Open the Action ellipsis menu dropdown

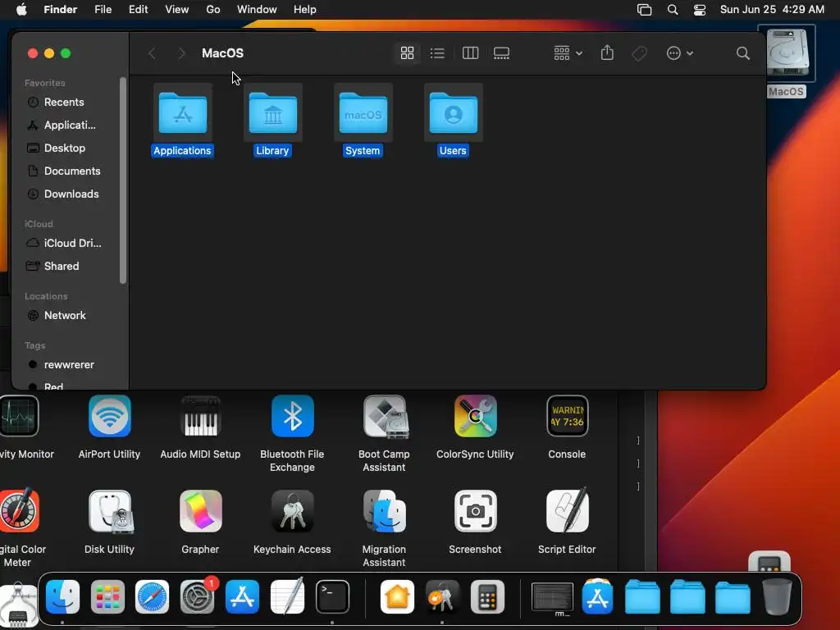[680, 53]
